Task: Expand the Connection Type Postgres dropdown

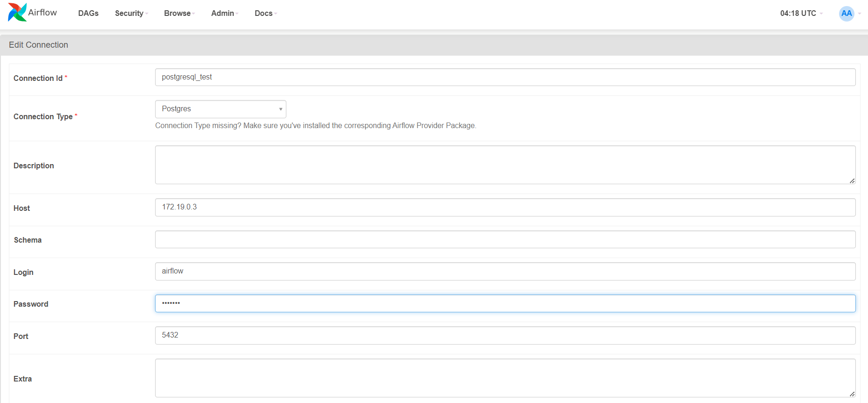Action: [221, 109]
